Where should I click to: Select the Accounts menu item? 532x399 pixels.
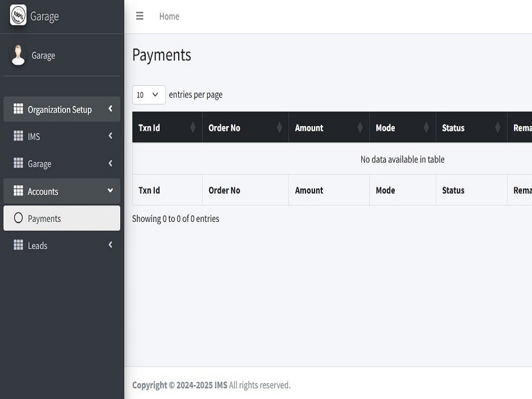point(62,191)
